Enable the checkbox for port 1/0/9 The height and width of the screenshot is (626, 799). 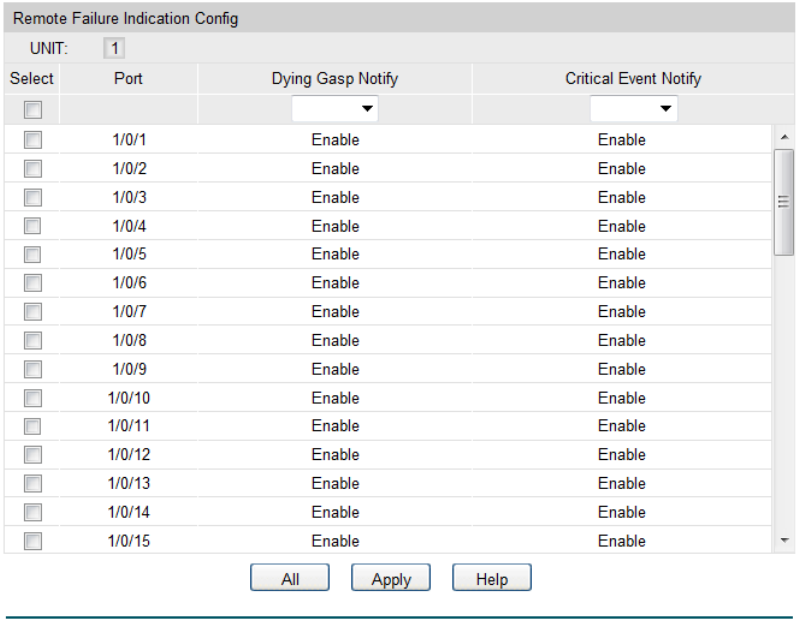tap(33, 370)
